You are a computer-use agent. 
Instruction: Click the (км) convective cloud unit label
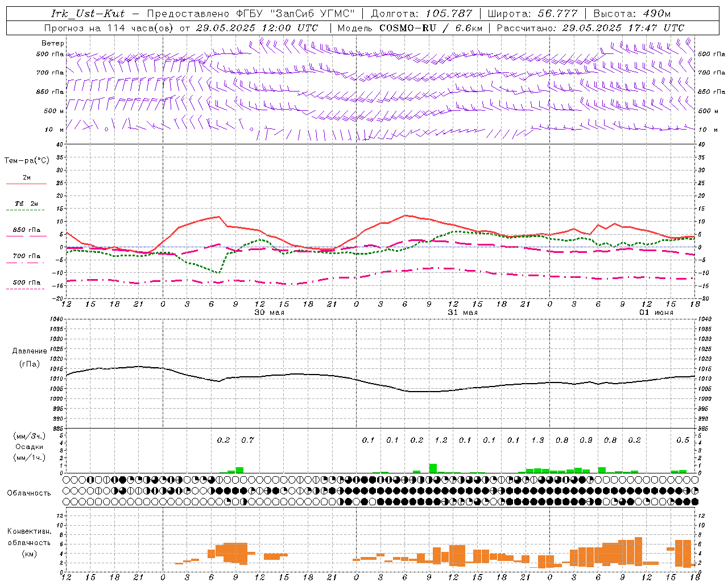click(30, 554)
